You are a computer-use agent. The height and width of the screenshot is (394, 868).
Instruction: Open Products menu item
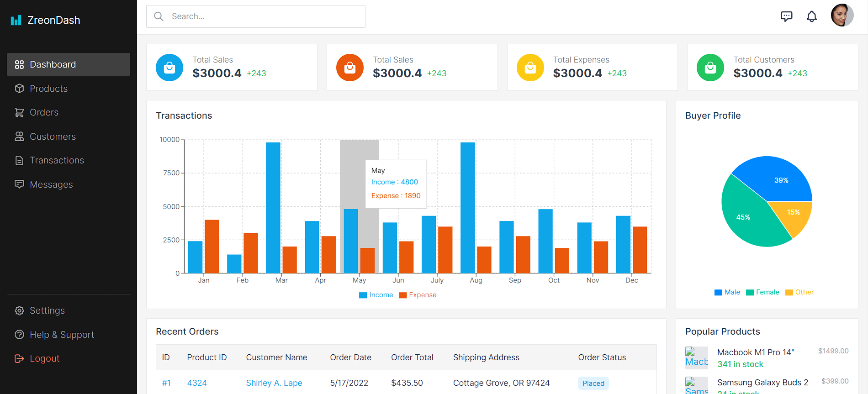[69, 89]
